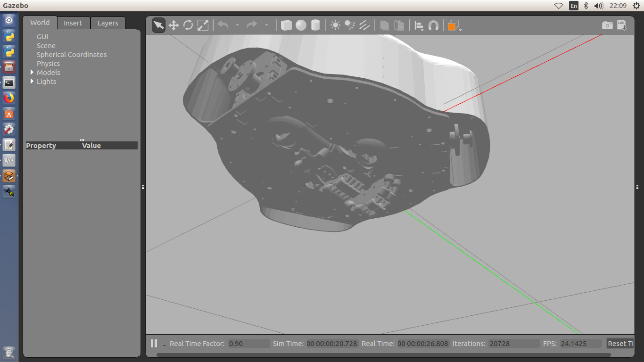Screen dimensions: 644x362
Task: Click the left panel splitter handle
Action: pyautogui.click(x=143, y=187)
